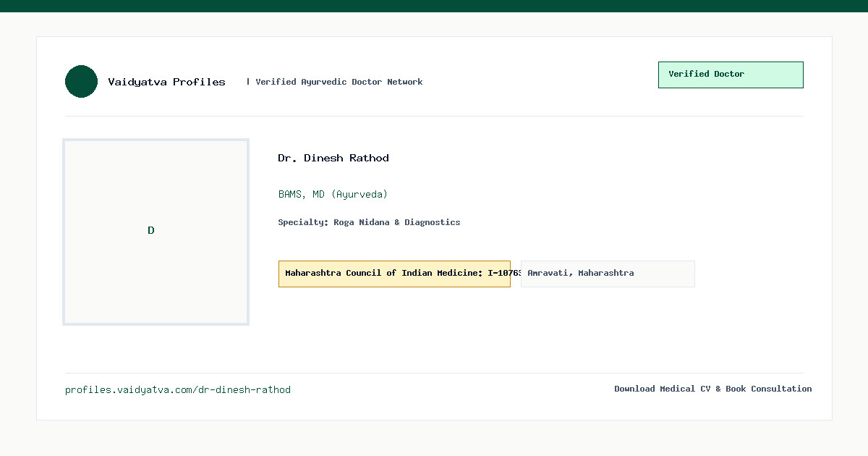
Task: Click Download Medical CV & Book Consultation
Action: click(x=712, y=389)
